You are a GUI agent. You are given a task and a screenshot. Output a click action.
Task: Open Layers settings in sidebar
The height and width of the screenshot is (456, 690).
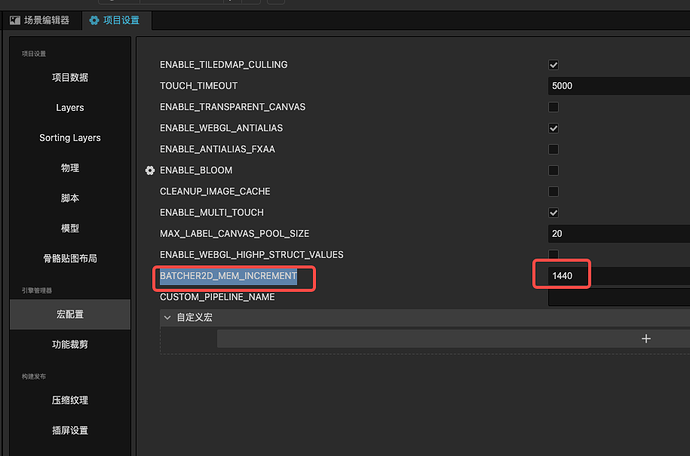tap(70, 107)
